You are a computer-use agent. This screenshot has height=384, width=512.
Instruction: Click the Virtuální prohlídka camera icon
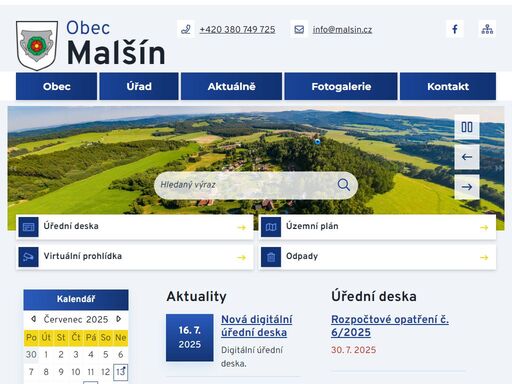28,257
